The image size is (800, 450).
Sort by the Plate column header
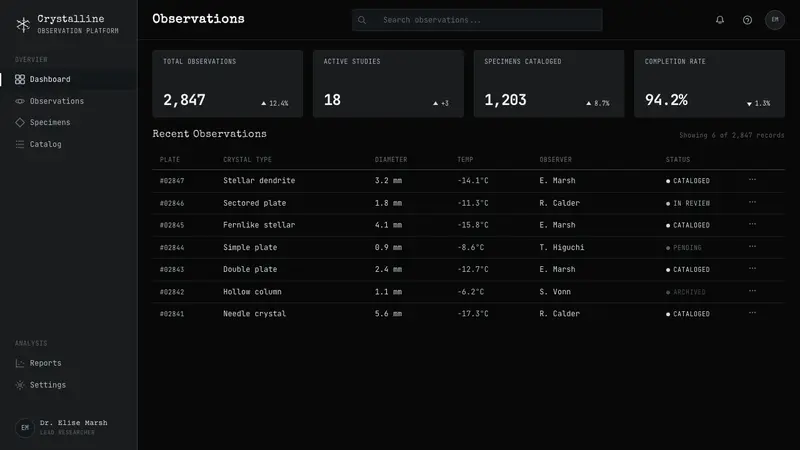pos(170,160)
